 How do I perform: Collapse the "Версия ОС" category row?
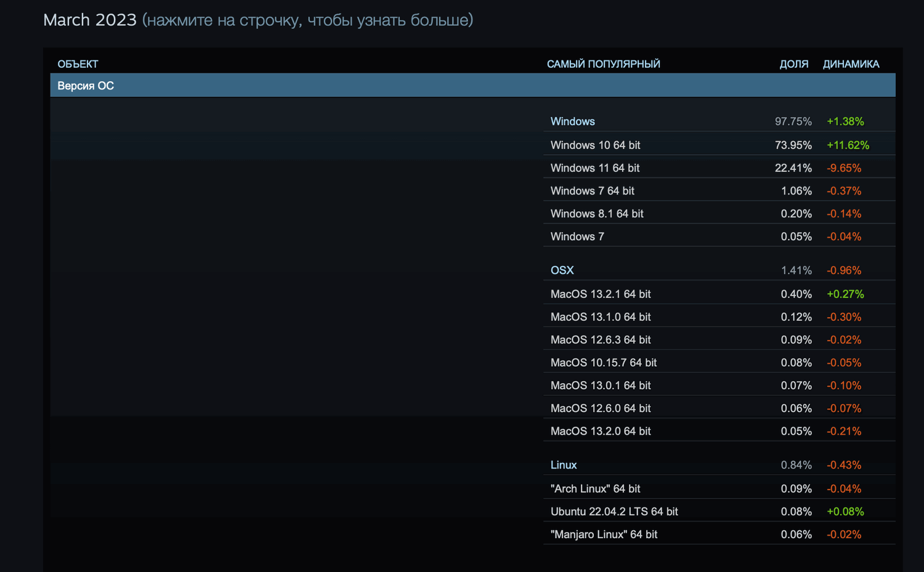coord(472,86)
